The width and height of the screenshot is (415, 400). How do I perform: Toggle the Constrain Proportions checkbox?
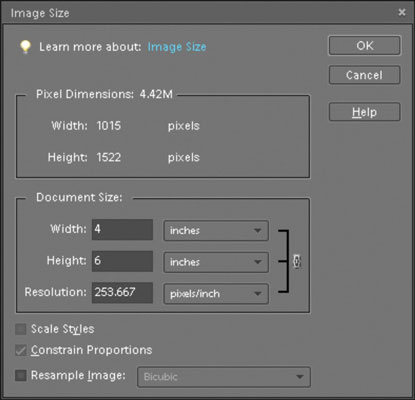21,350
